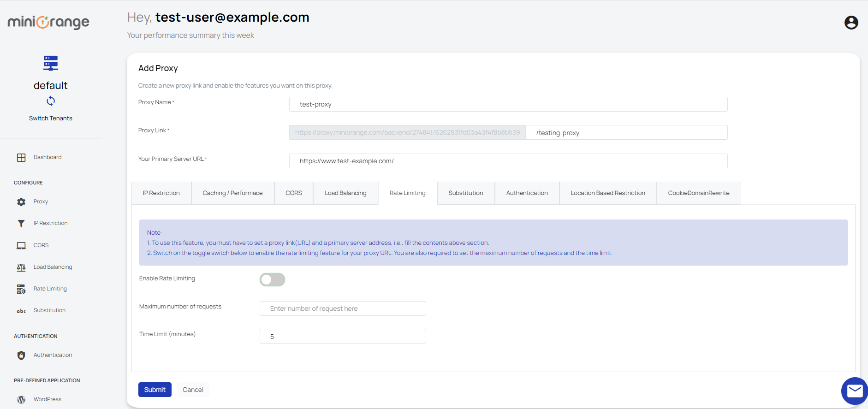This screenshot has width=868, height=409.
Task: Open the Caching / Performace tab
Action: click(232, 193)
